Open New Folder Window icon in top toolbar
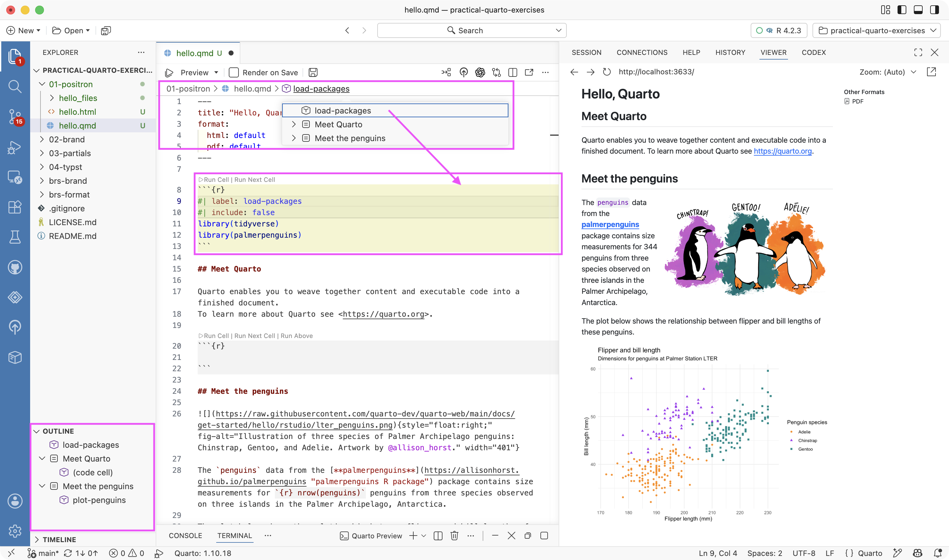The width and height of the screenshot is (949, 560). [106, 30]
